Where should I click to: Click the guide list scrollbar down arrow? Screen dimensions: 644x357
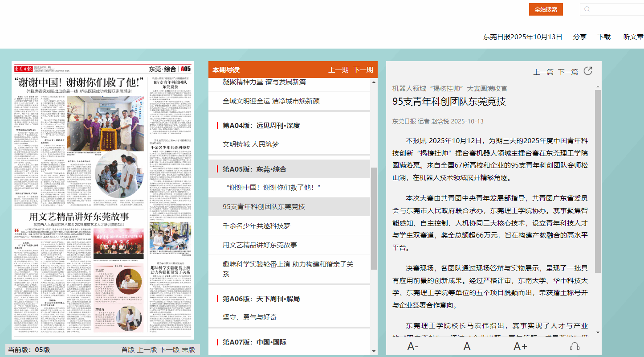coord(374,351)
